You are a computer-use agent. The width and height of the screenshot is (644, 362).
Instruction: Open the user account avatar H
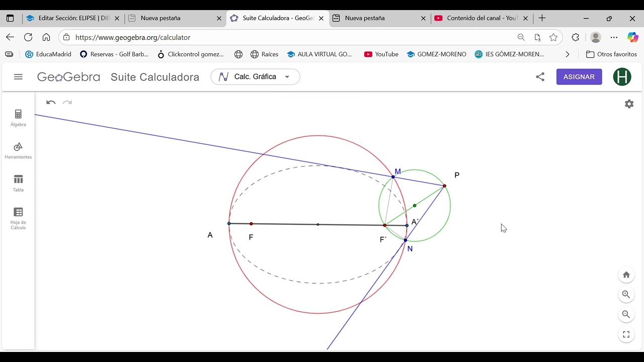click(x=622, y=77)
